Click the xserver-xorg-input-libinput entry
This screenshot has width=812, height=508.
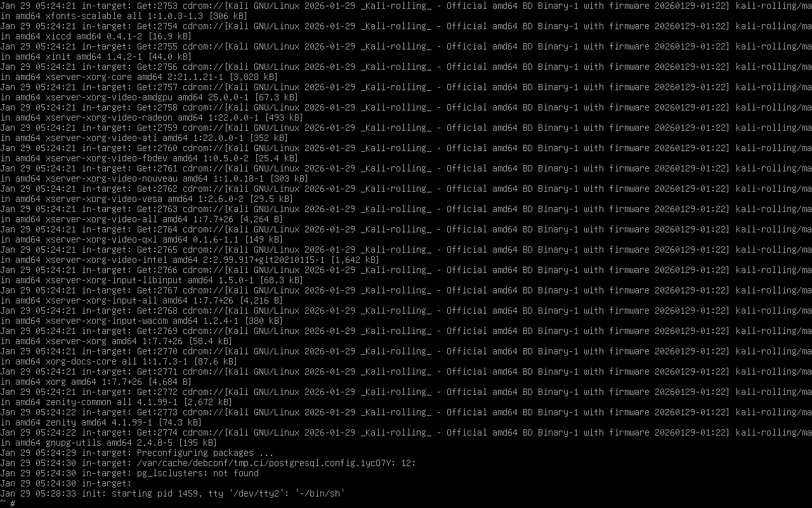click(152, 280)
